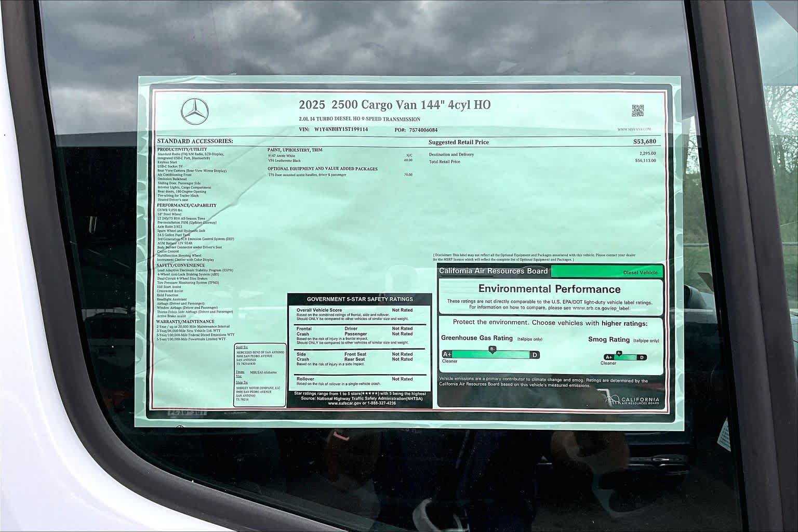The width and height of the screenshot is (798, 532).
Task: Click the California Air Resources Board header text
Action: (493, 271)
